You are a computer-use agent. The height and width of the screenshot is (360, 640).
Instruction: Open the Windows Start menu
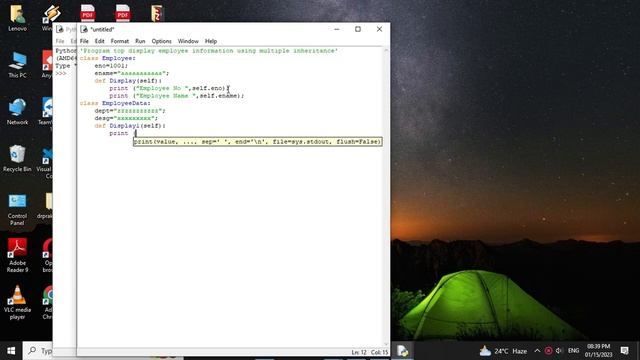[x=11, y=351]
